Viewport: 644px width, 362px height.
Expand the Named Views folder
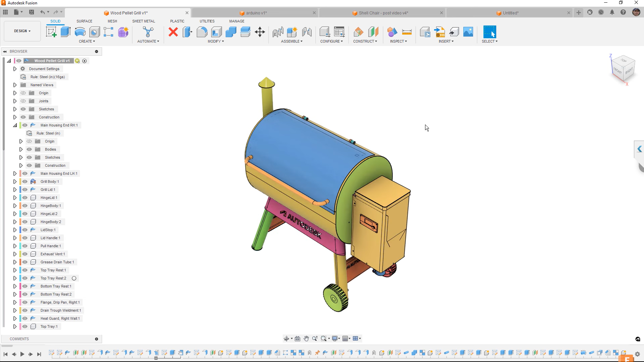pos(15,85)
